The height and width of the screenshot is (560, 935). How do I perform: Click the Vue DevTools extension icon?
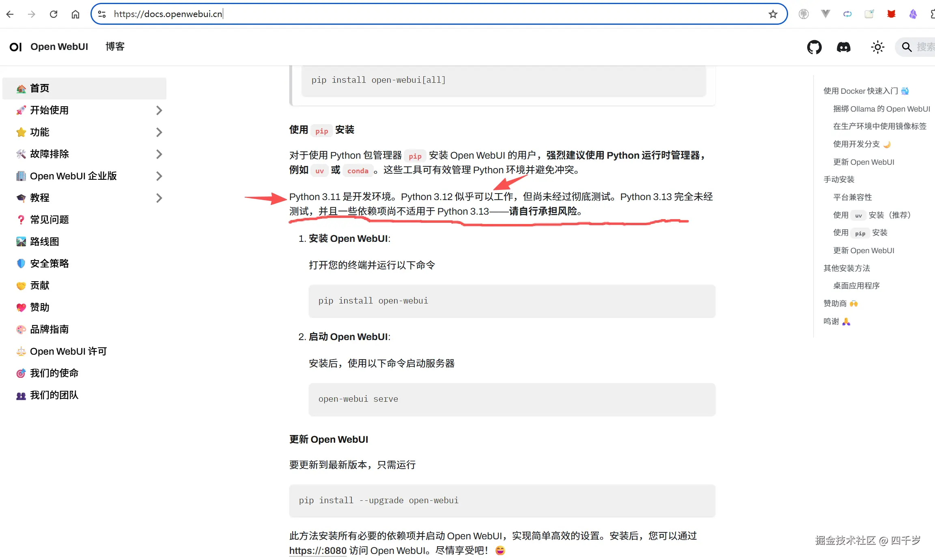pyautogui.click(x=825, y=13)
